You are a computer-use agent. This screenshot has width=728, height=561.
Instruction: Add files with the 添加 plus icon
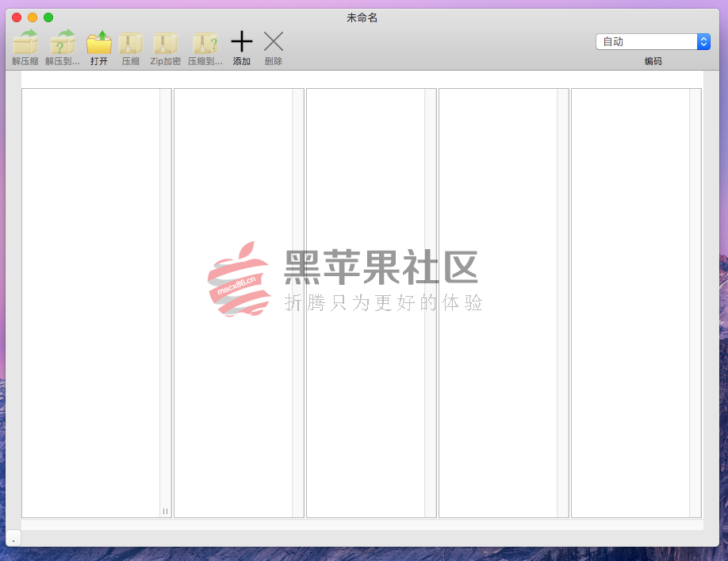242,42
